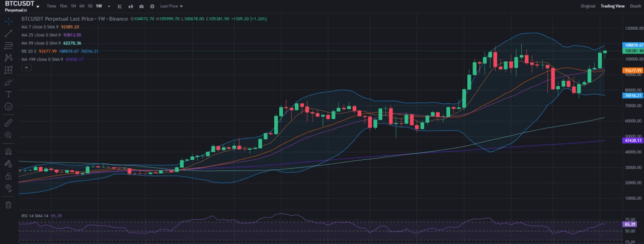Select the Text annotation tool

pyautogui.click(x=8, y=94)
